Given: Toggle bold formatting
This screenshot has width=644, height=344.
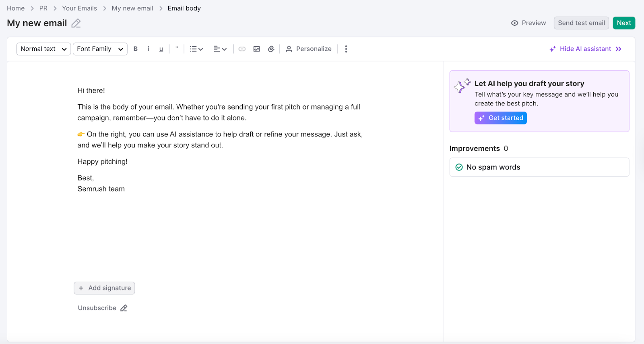Looking at the screenshot, I should (136, 49).
